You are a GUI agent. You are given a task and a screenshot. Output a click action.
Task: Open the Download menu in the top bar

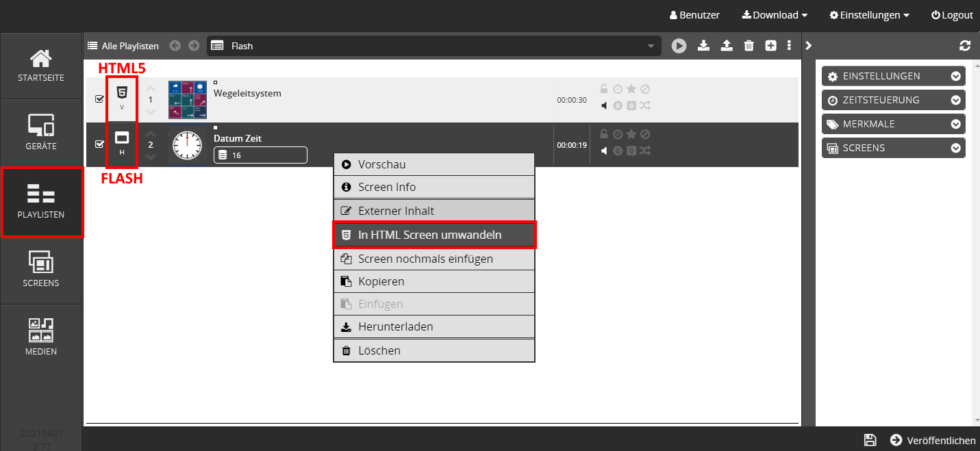click(774, 14)
